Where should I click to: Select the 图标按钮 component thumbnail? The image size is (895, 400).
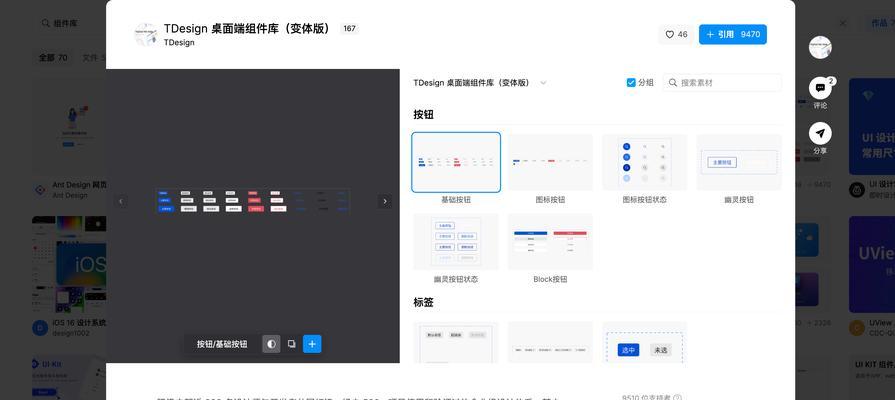550,163
